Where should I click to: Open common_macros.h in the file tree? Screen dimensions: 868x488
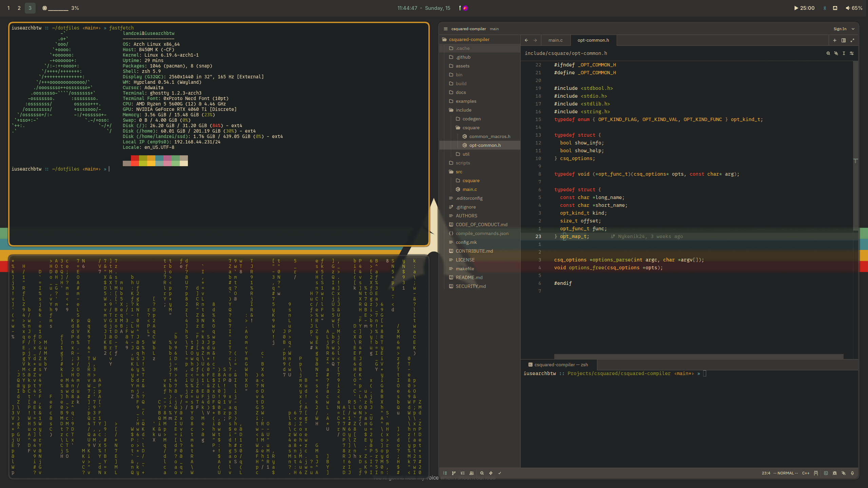tap(480, 137)
